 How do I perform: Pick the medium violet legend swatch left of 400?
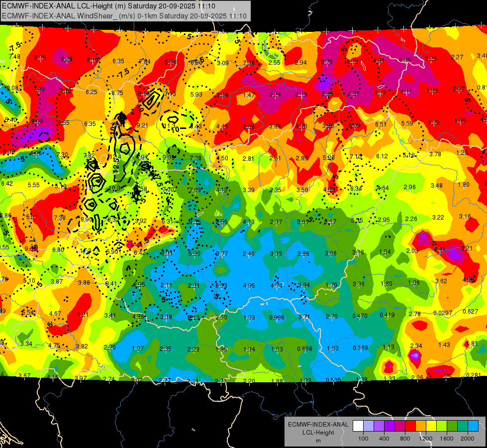click(x=379, y=426)
